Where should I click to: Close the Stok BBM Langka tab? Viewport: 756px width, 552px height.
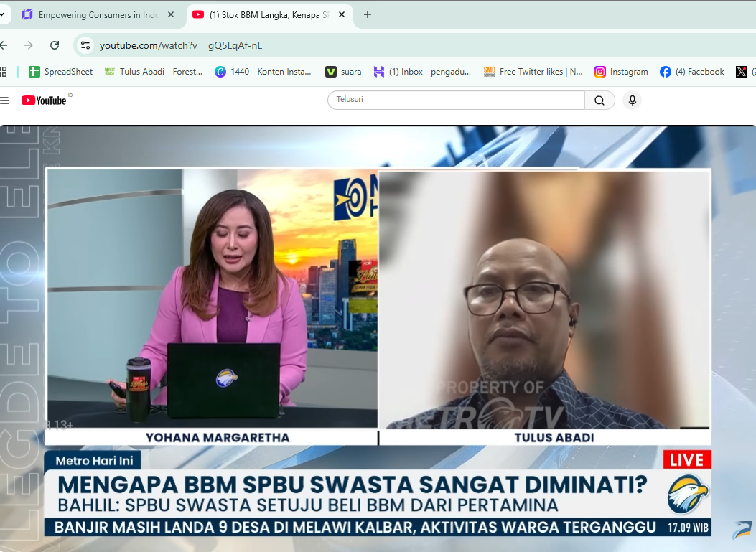pos(342,15)
